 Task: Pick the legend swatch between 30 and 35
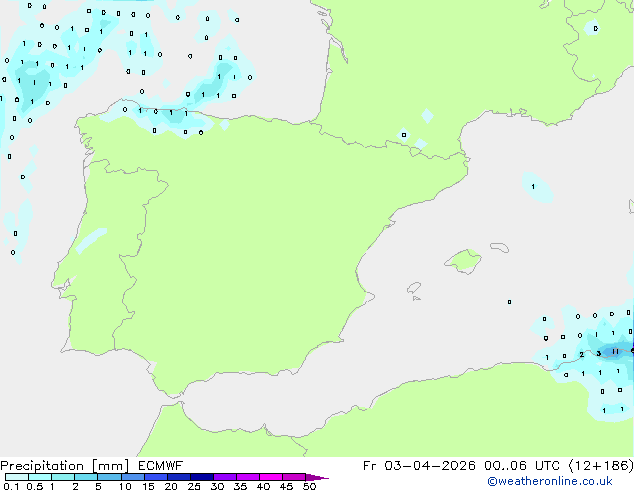point(224,477)
